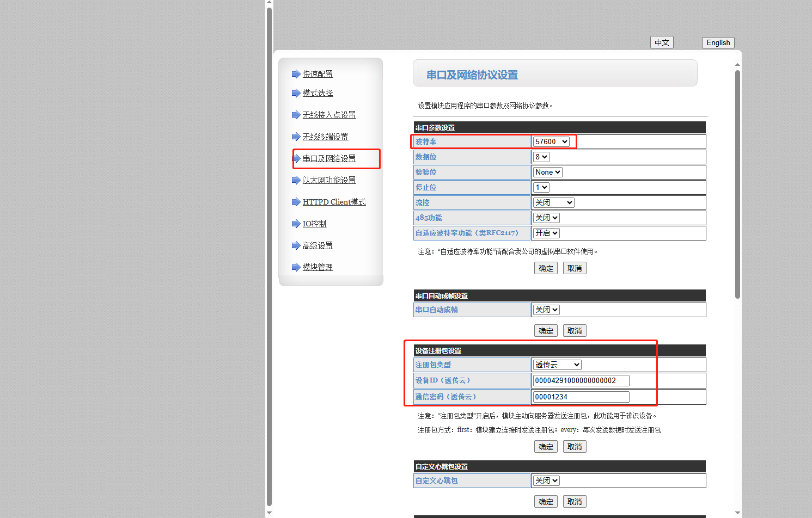
Task: Click the arrow icon next to 模式选择
Action: pos(296,93)
